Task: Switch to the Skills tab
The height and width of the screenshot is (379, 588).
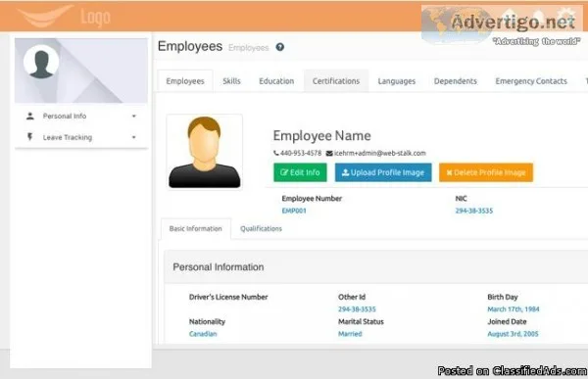Action: pos(231,81)
